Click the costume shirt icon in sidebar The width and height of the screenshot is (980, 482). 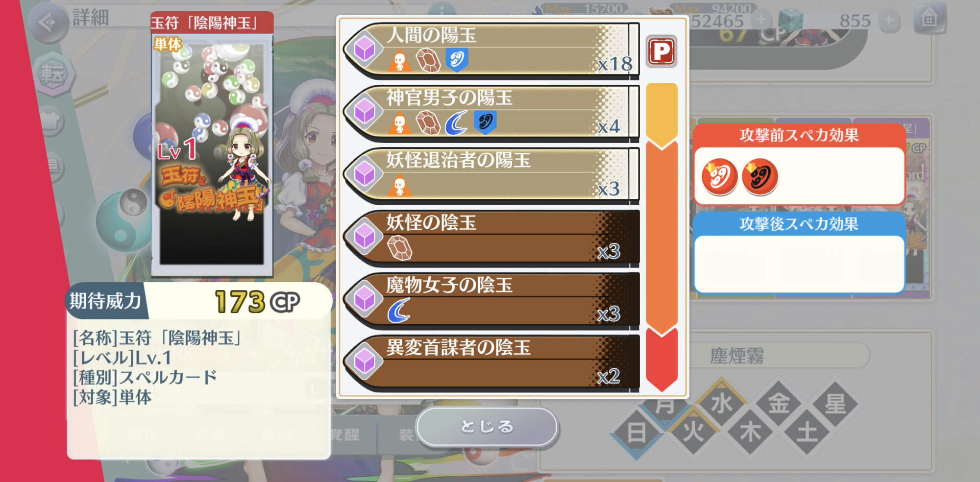pos(50,120)
